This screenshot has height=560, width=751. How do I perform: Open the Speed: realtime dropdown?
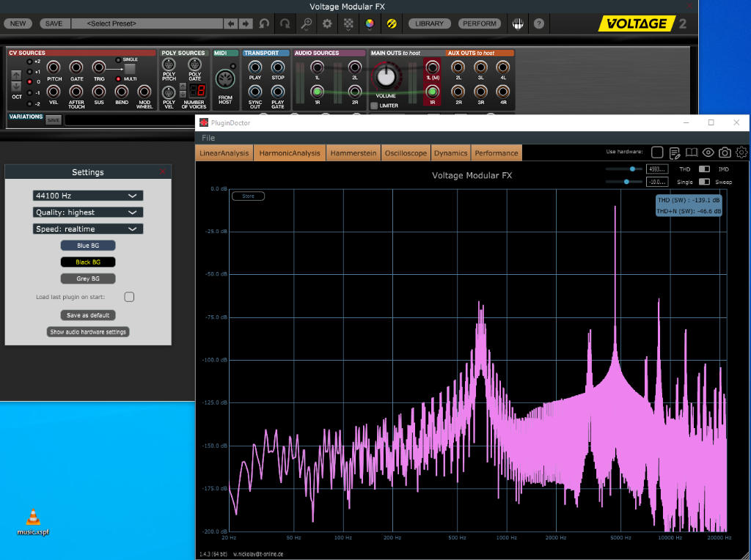tap(88, 229)
